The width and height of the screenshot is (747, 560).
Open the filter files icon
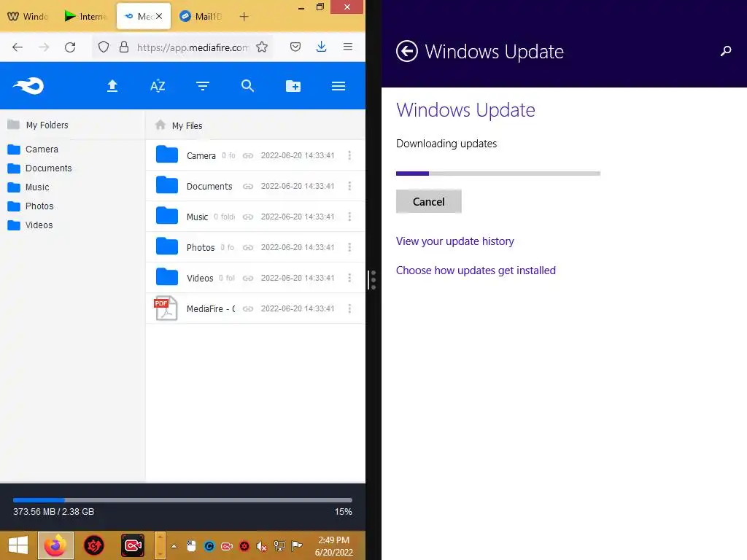[203, 86]
